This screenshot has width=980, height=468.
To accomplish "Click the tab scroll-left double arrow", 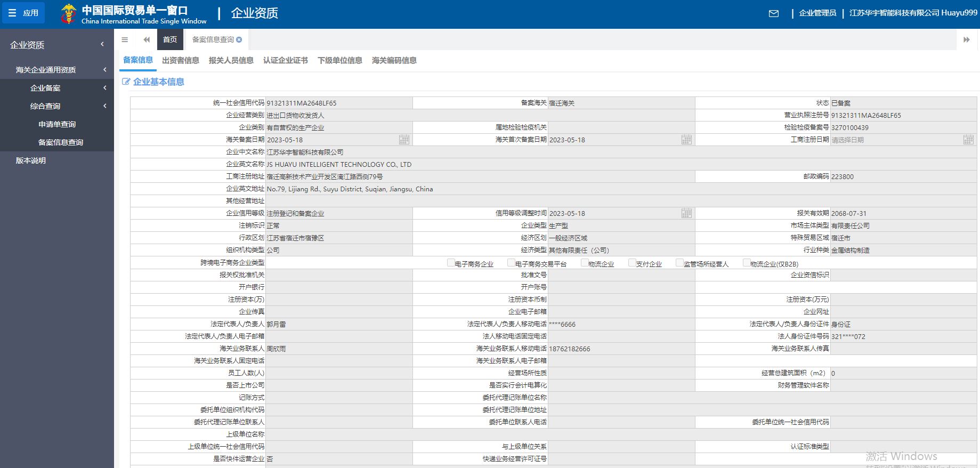I will pos(147,39).
